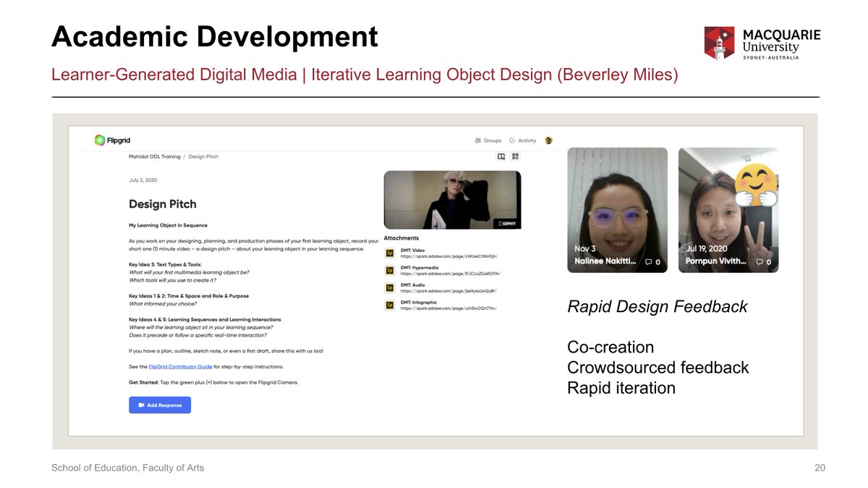Click the DMT: Audio attachment title
Image resolution: width=868 pixels, height=488 pixels.
click(x=412, y=285)
